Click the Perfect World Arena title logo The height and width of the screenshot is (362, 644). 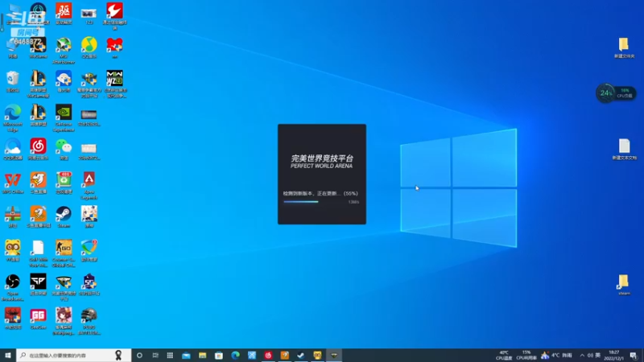tap(321, 162)
